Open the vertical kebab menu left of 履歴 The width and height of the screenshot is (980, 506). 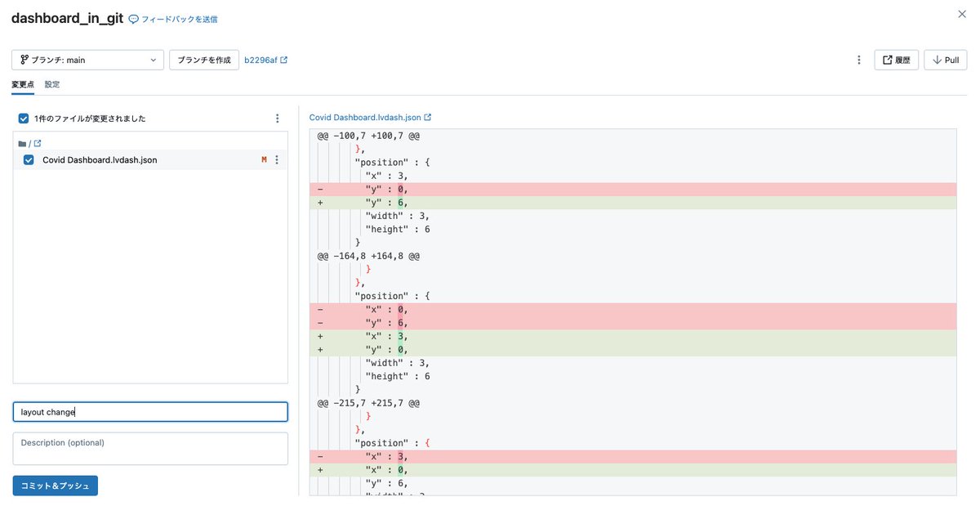pos(858,60)
